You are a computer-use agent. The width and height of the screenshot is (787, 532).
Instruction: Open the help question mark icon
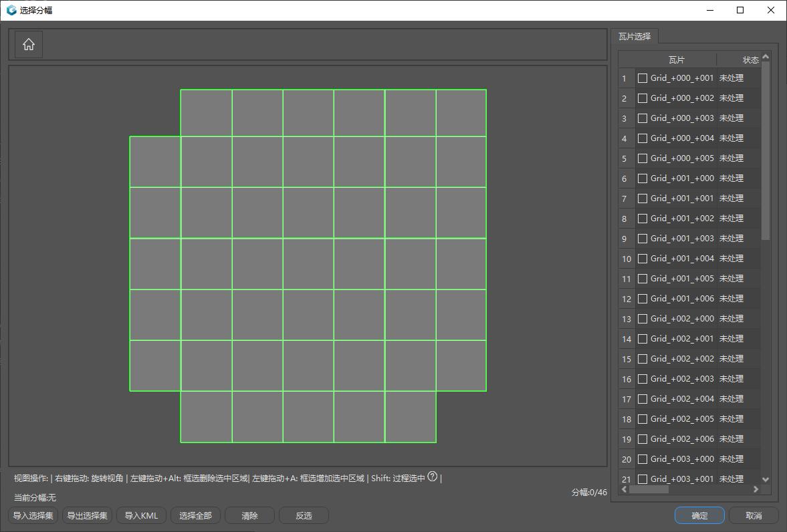pyautogui.click(x=432, y=477)
